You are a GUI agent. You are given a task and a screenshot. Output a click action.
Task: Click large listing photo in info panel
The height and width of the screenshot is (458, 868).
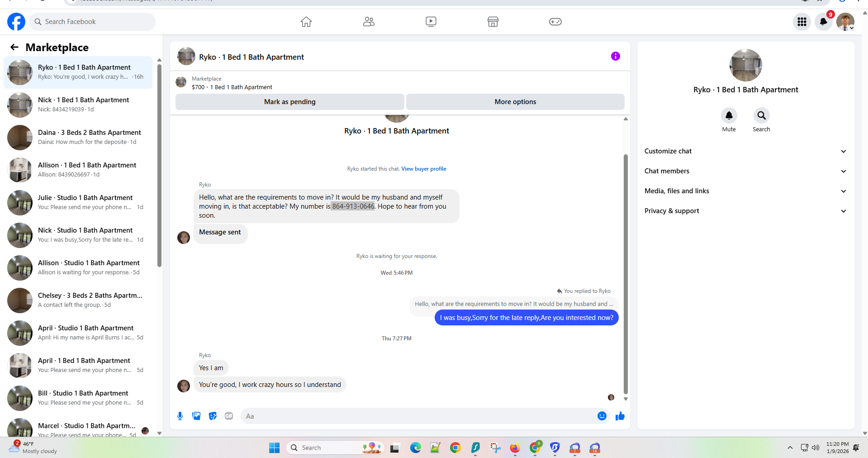point(746,65)
